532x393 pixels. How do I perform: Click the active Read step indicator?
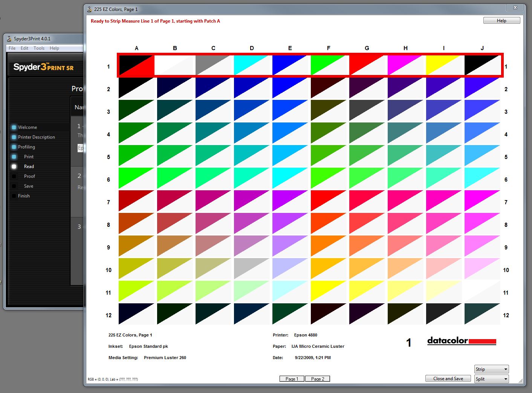(x=14, y=166)
